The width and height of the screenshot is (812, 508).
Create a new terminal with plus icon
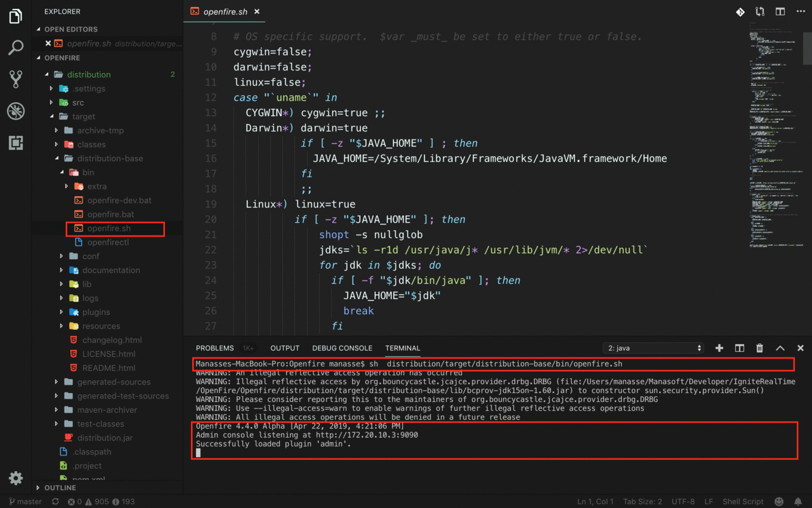tap(719, 348)
